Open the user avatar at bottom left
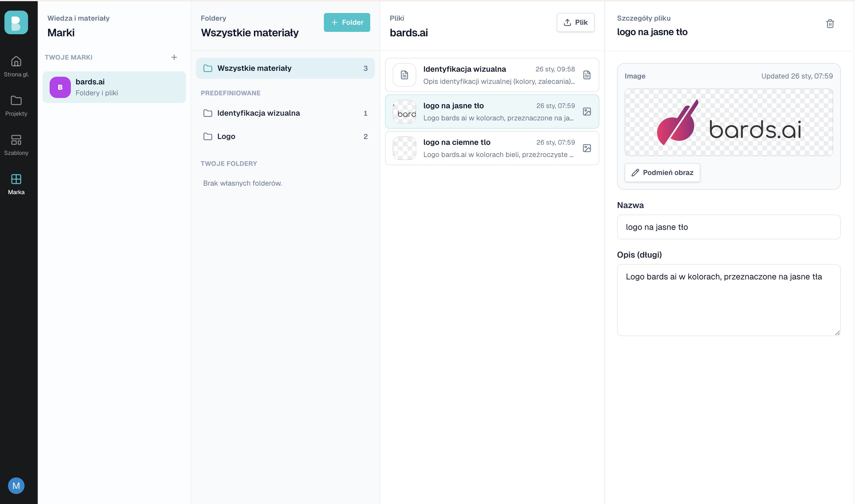The width and height of the screenshot is (855, 504). (16, 486)
